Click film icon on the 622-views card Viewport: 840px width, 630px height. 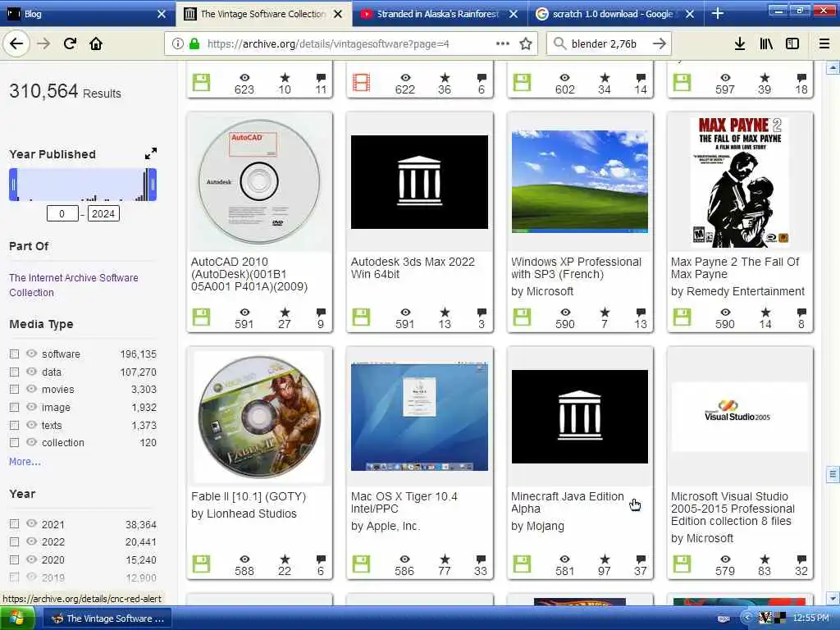tap(361, 83)
